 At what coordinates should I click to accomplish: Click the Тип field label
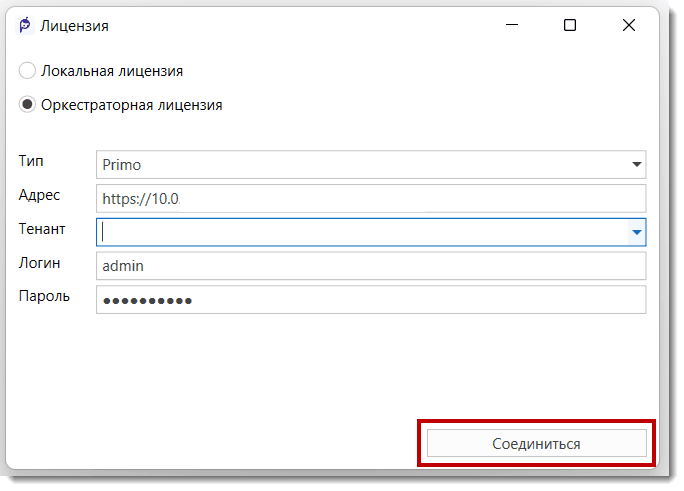click(x=31, y=161)
